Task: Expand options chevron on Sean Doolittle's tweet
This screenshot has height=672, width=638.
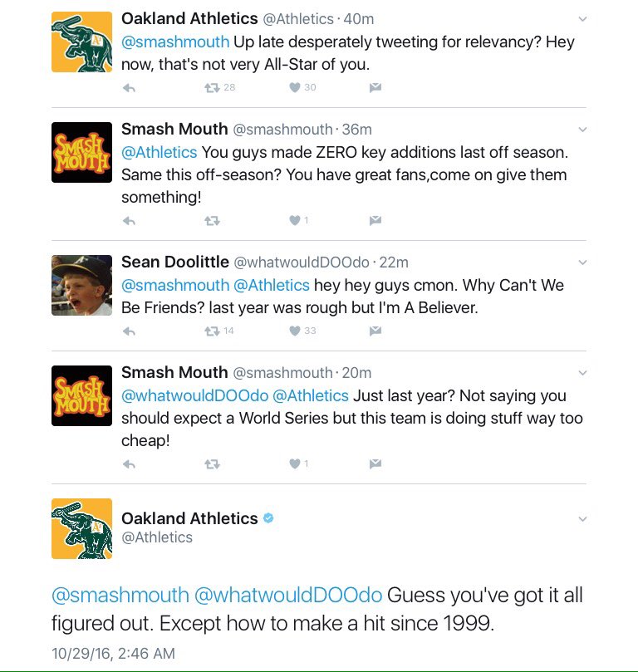Action: click(x=582, y=262)
